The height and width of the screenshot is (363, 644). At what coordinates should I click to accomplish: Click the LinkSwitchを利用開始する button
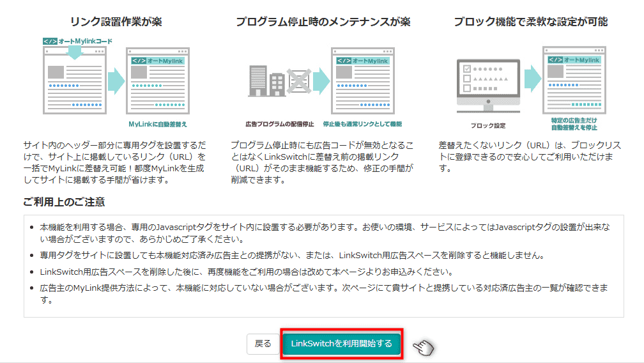pos(341,344)
